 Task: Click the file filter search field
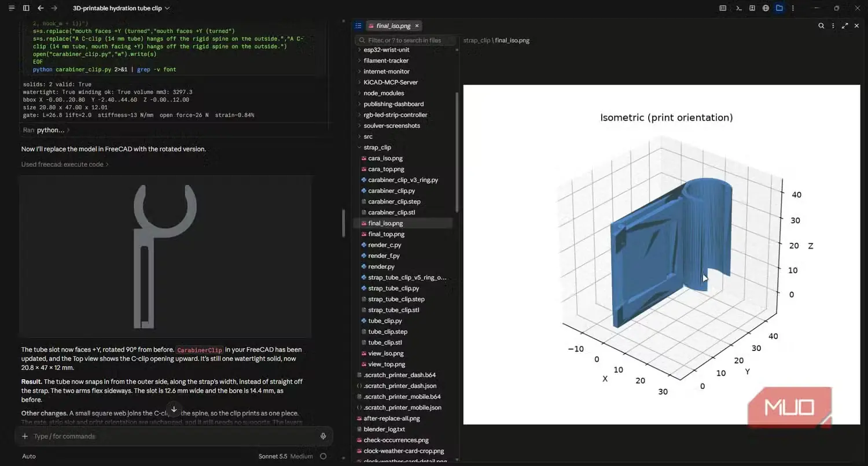[404, 40]
